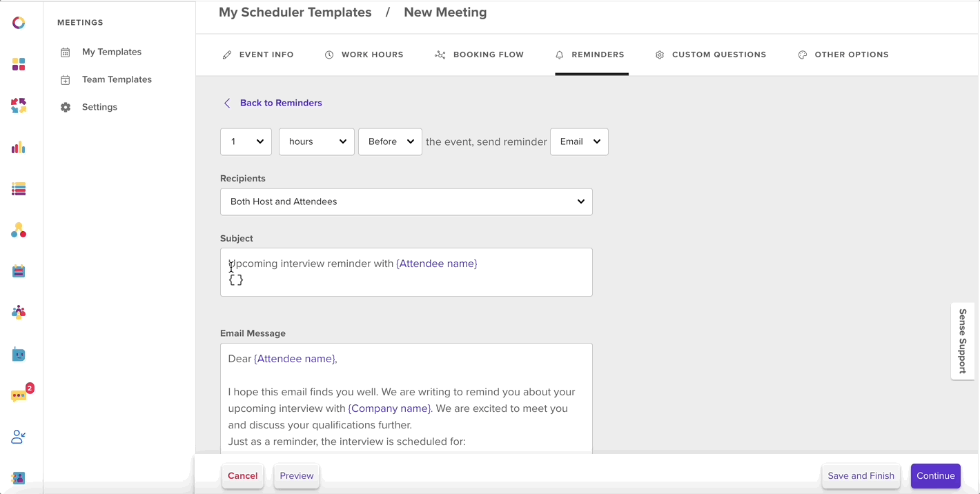The width and height of the screenshot is (980, 494).
Task: Insert variable using curly braces icon in Subject
Action: [x=236, y=279]
